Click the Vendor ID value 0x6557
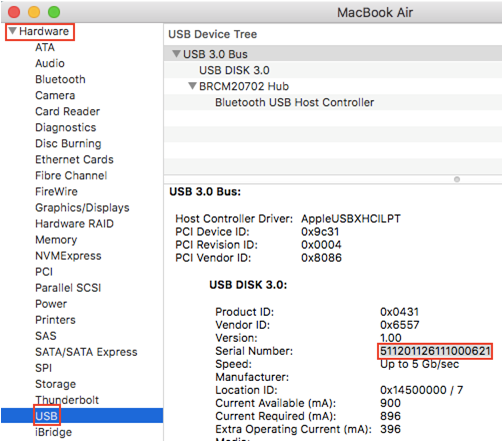Screen dimensions: 503x442 click(x=400, y=325)
